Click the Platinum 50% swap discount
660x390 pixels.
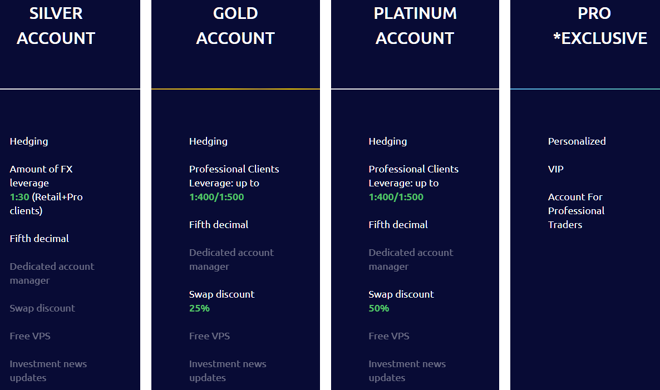[x=379, y=308]
